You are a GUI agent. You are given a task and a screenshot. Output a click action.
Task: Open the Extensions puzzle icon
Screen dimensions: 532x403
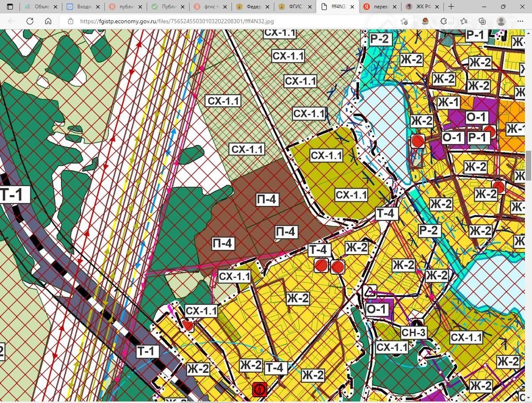pos(444,21)
